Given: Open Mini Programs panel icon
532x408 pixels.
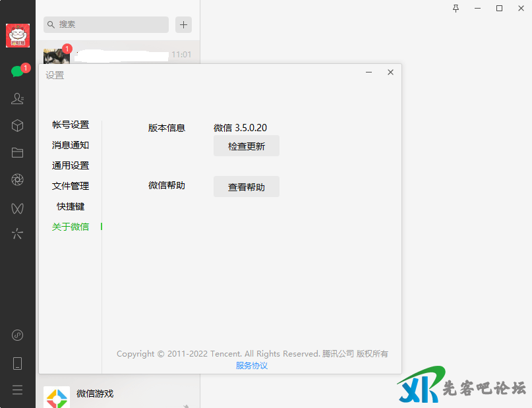Looking at the screenshot, I should pos(18,335).
